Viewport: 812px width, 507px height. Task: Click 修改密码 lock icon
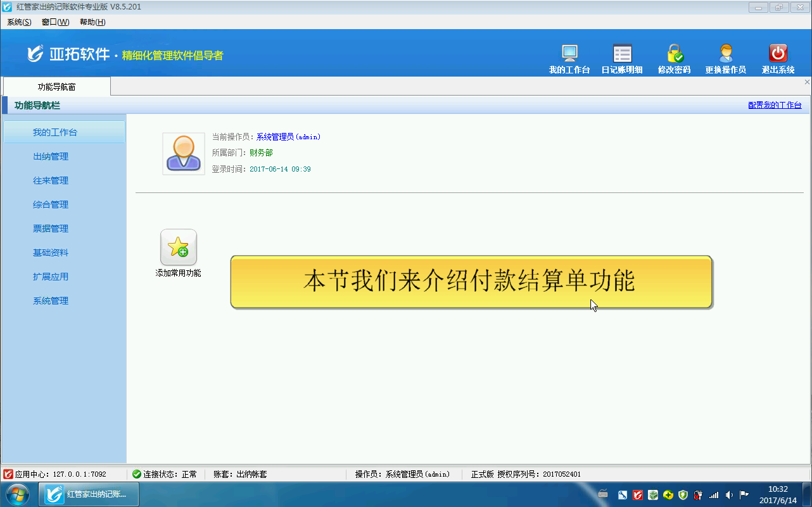(x=674, y=54)
